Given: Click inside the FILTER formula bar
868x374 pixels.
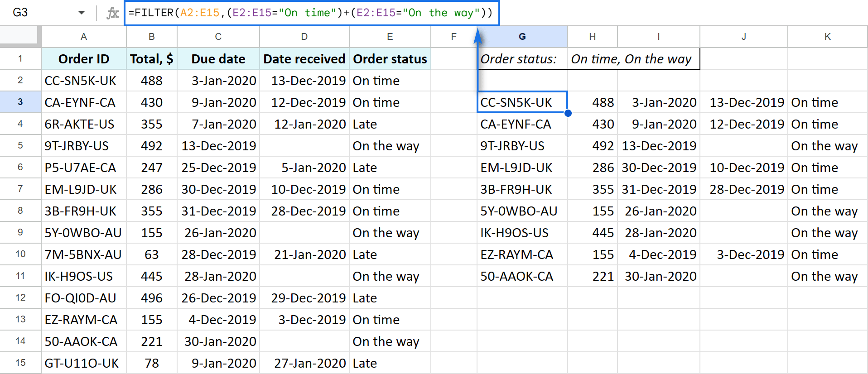Looking at the screenshot, I should tap(312, 13).
